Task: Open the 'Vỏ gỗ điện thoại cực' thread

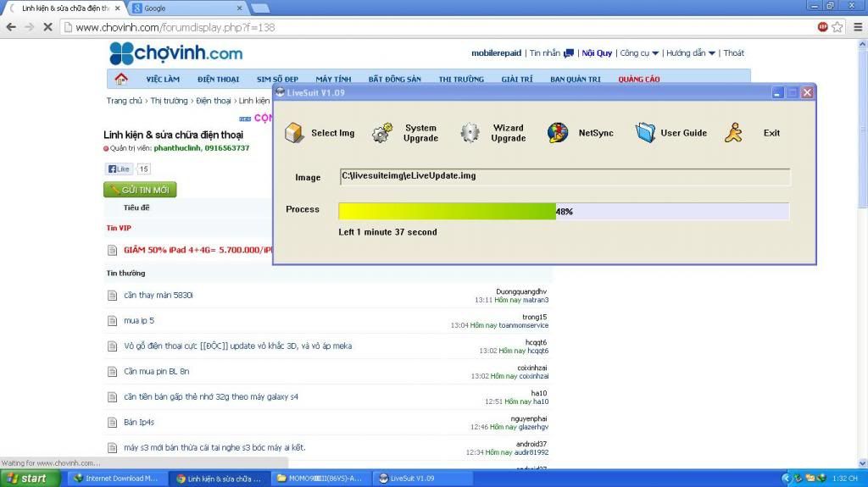Action: click(237, 346)
